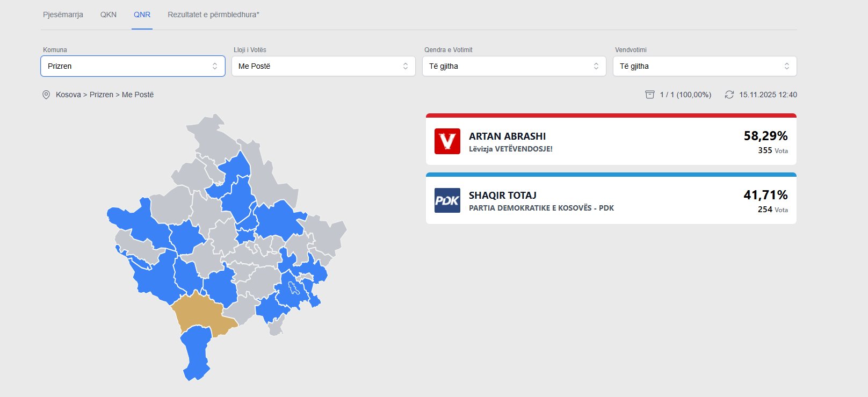Open the Qendra e Votimit dropdown
Viewport: 868px width, 397px height.
[x=514, y=66]
